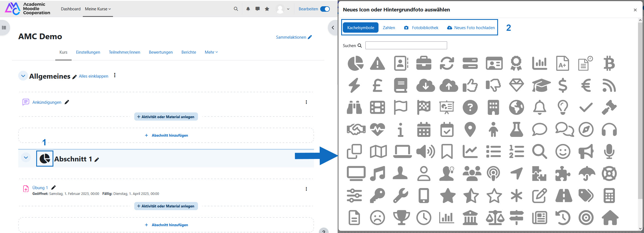Click Aktivität oder Material anlegen under Ankündigungen
This screenshot has height=233, width=644.
pyautogui.click(x=166, y=116)
